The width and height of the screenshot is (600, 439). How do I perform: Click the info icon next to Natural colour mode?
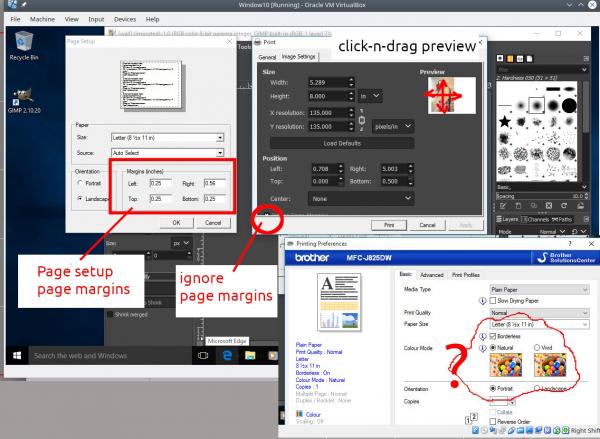tap(483, 348)
